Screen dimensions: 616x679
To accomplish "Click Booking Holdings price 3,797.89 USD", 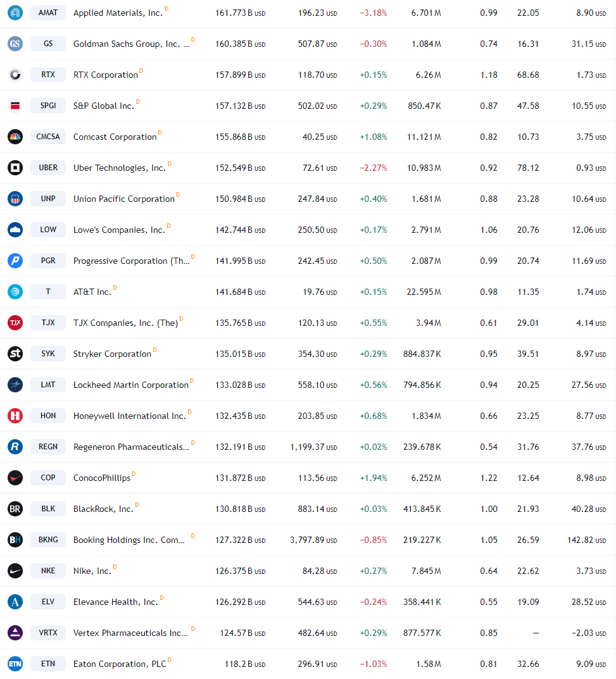I will coord(313,540).
